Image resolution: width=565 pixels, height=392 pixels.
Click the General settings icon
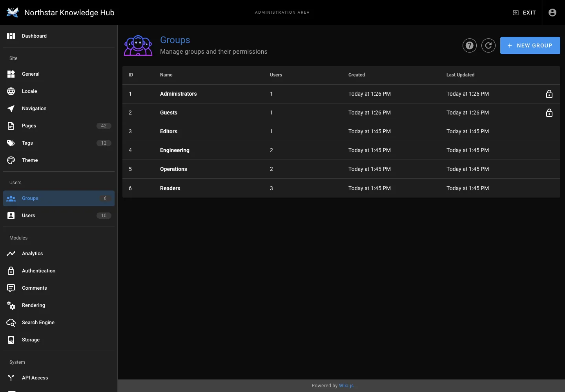(x=11, y=74)
